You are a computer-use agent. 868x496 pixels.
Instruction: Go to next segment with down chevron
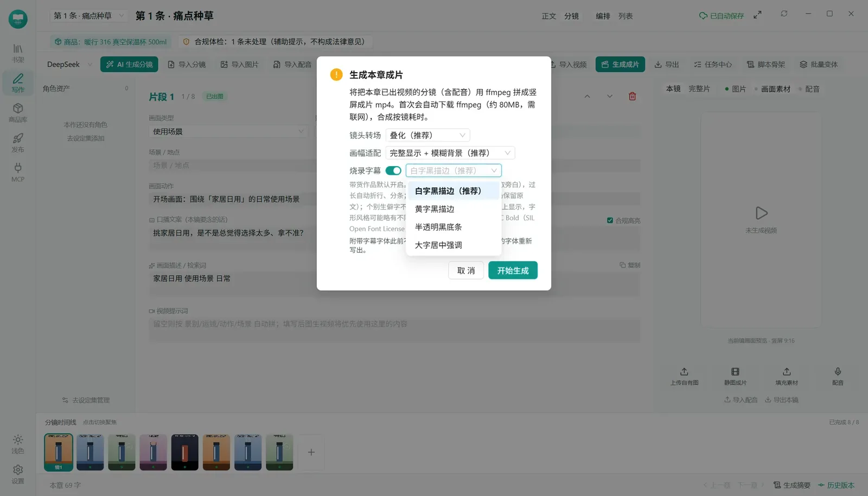tap(610, 96)
